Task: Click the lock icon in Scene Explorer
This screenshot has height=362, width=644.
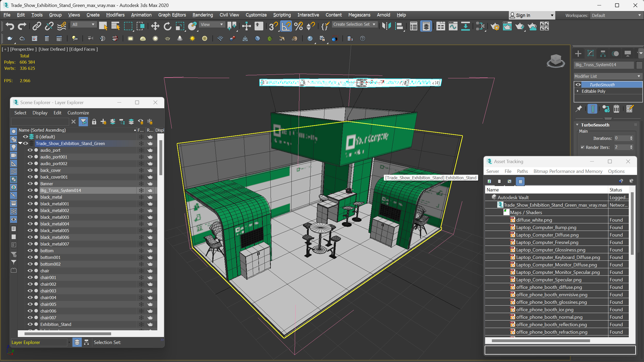Action: pos(94,122)
